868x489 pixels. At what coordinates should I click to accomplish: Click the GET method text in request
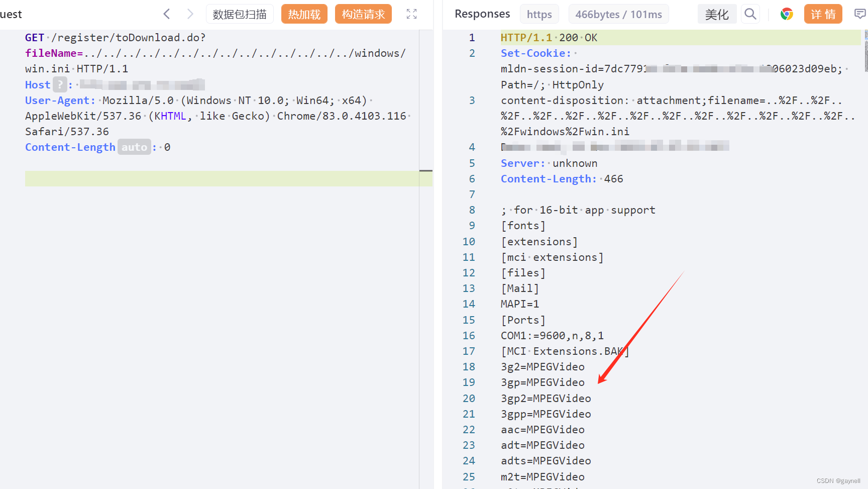click(35, 38)
